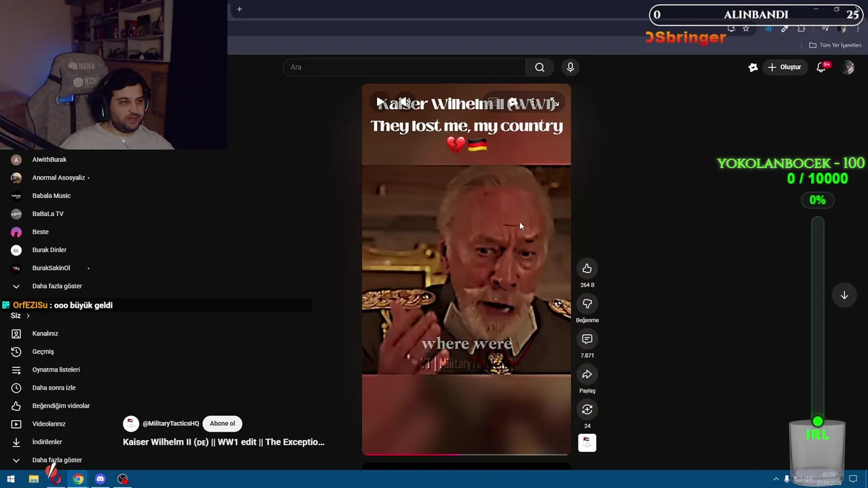Open a new browser tab with plus

[x=239, y=9]
